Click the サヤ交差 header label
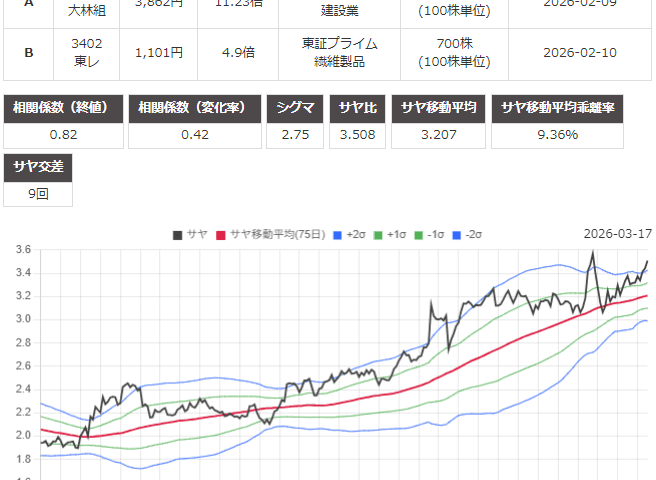The image size is (656, 480). [x=37, y=167]
